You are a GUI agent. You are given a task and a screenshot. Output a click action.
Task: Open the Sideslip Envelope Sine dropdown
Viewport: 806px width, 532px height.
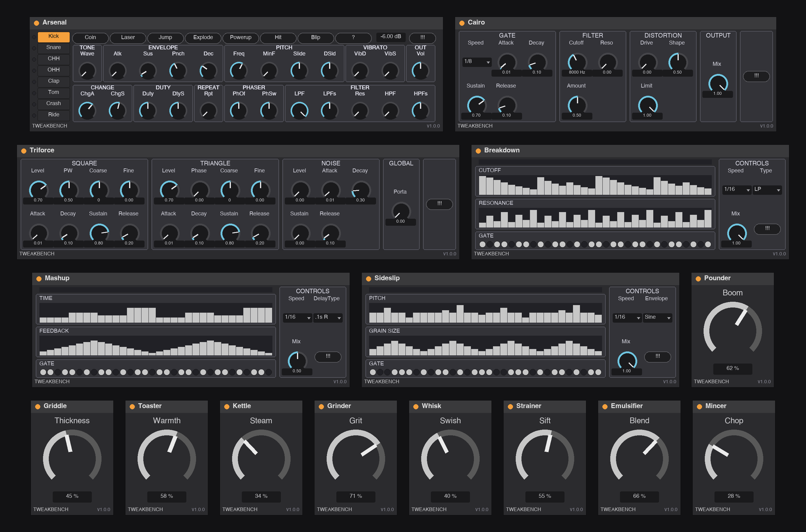tap(657, 317)
